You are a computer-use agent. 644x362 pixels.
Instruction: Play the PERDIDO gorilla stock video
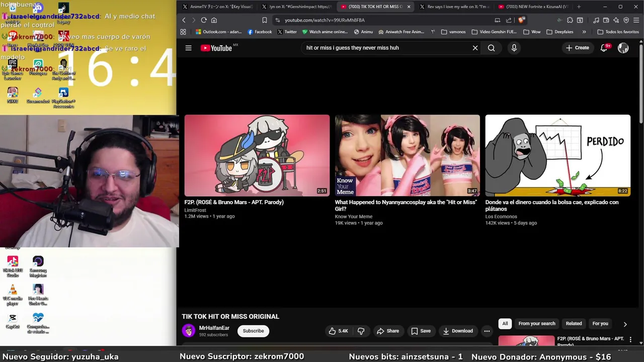pos(558,155)
